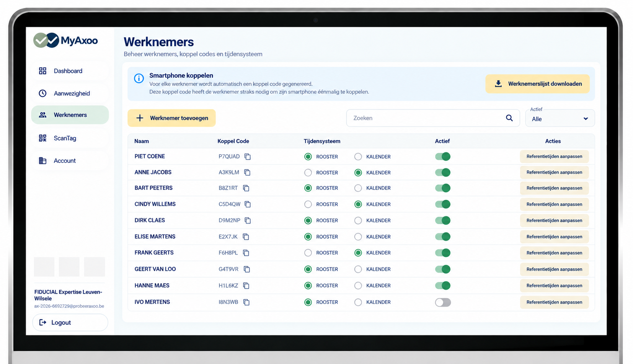
Task: Click the Naam column header
Action: pyautogui.click(x=142, y=141)
